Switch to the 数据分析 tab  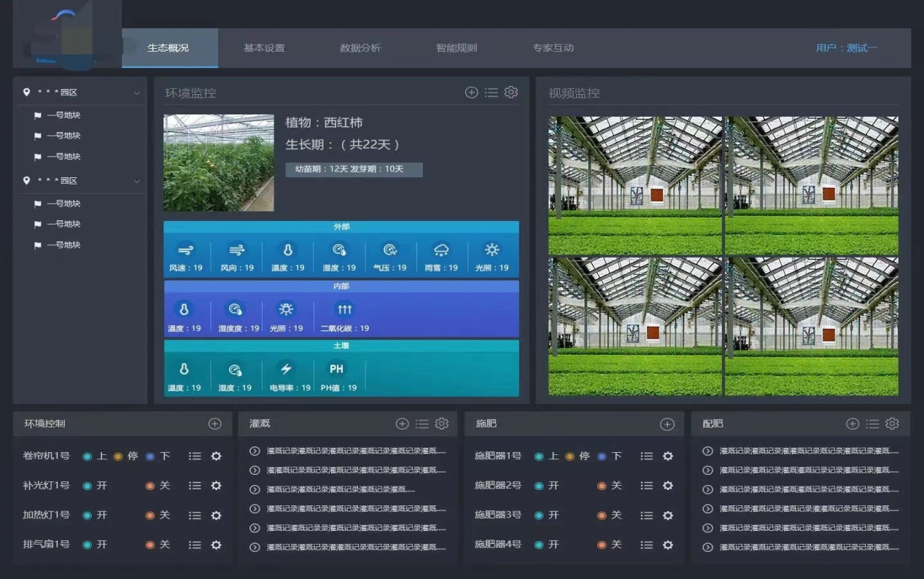click(360, 48)
